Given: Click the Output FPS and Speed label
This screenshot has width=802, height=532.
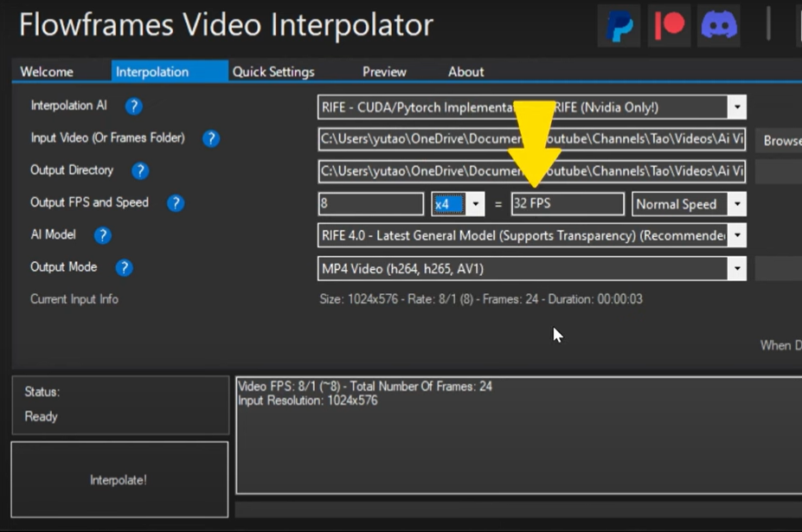Looking at the screenshot, I should click(x=89, y=202).
